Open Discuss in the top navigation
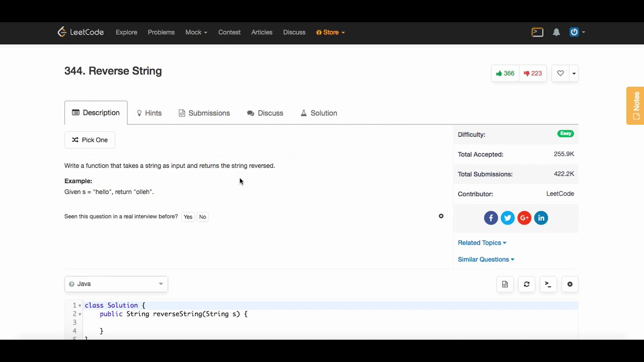 [x=294, y=32]
